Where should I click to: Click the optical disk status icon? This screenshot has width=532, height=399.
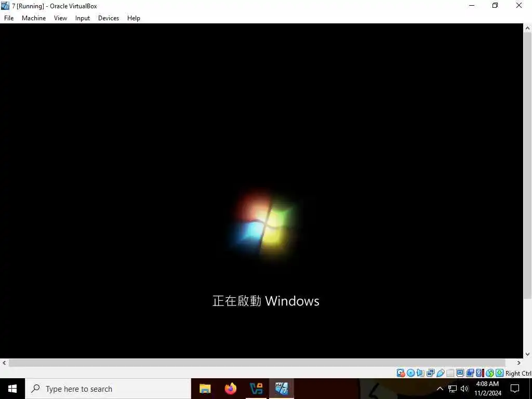click(411, 373)
